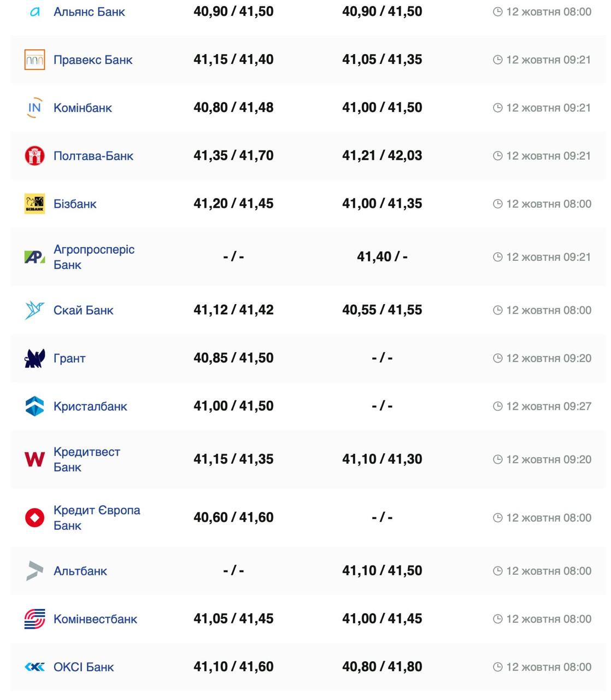
Task: Open the Альтбанк name link
Action: [80, 571]
